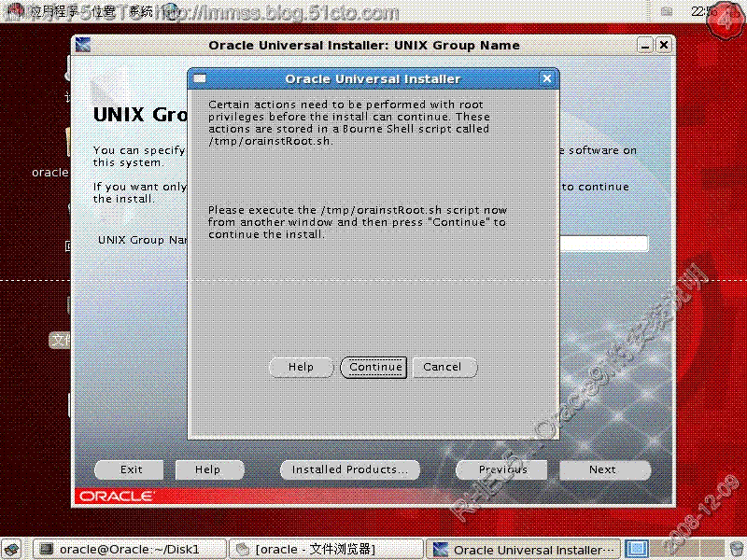Open the dialog's window menu icon
Viewport: 747px width, 560px height.
[200, 78]
